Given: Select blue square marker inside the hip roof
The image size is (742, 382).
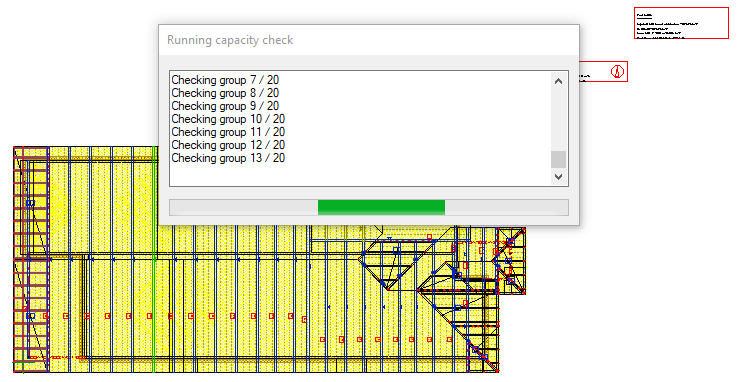Looking at the screenshot, I should pyautogui.click(x=397, y=250).
